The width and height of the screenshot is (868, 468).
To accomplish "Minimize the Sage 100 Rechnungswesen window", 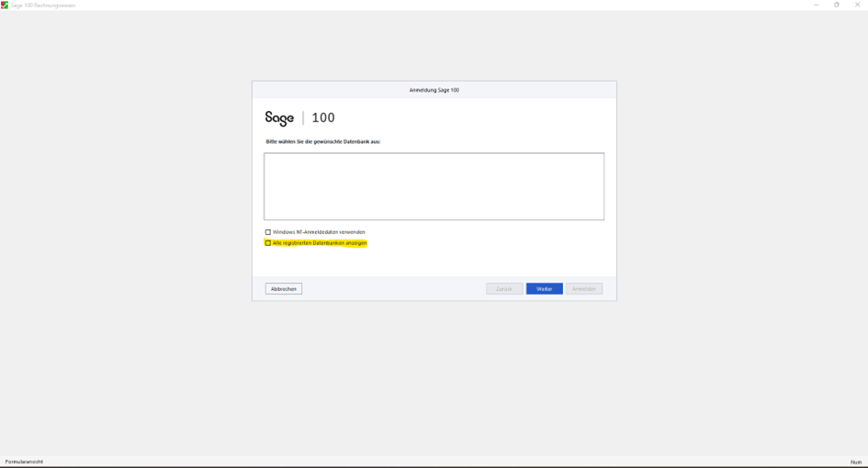I will [816, 5].
